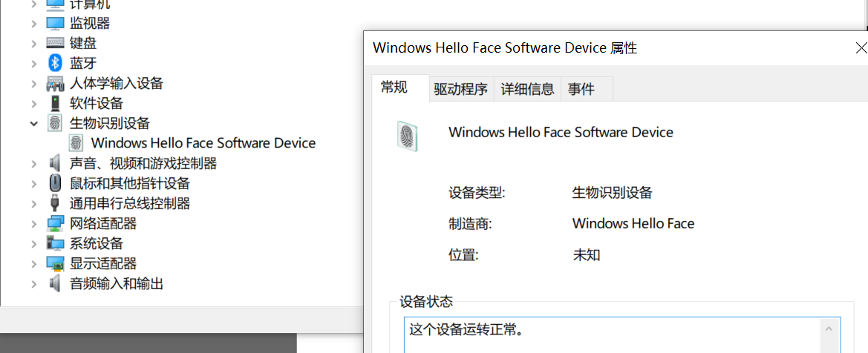This screenshot has height=353, width=868.
Task: Click large fingerprint icon in properties dialog
Action: pos(407,136)
